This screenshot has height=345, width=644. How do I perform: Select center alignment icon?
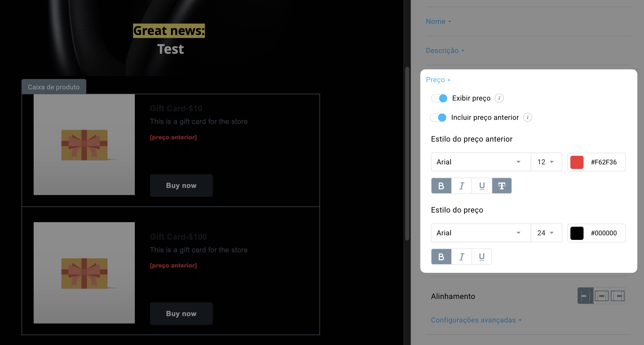pyautogui.click(x=602, y=296)
